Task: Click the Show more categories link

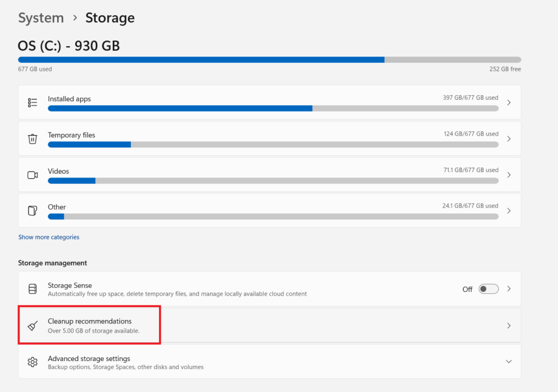Action: (x=48, y=237)
